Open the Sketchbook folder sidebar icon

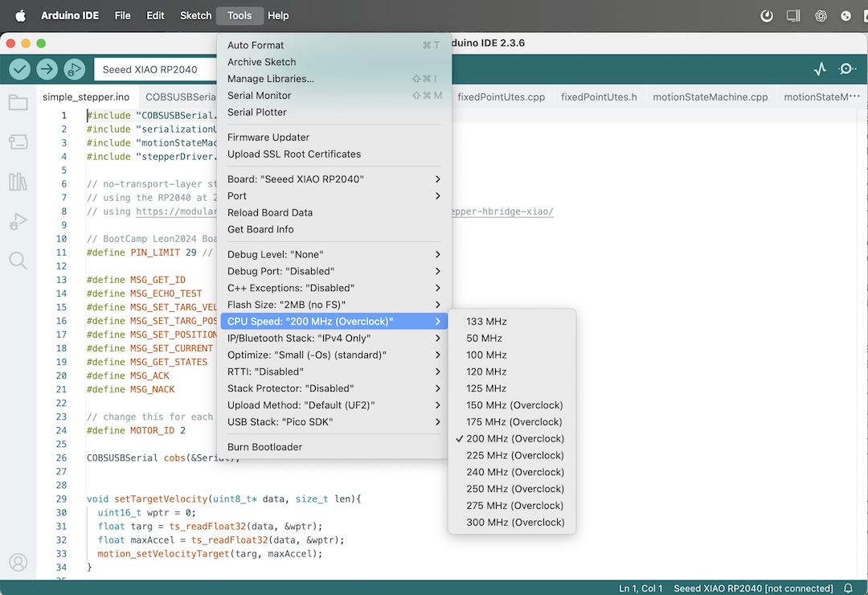[x=18, y=102]
